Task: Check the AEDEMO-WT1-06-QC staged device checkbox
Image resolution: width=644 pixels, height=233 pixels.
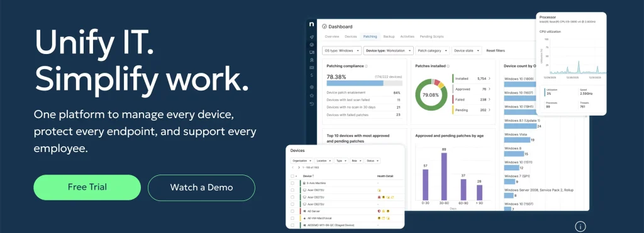Action: click(x=292, y=225)
